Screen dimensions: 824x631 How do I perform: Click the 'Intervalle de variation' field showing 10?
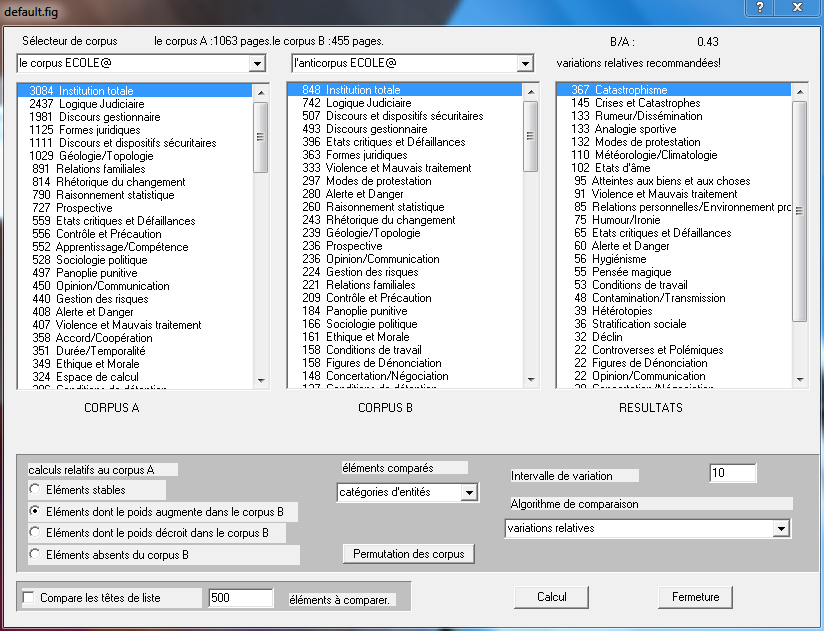click(733, 473)
